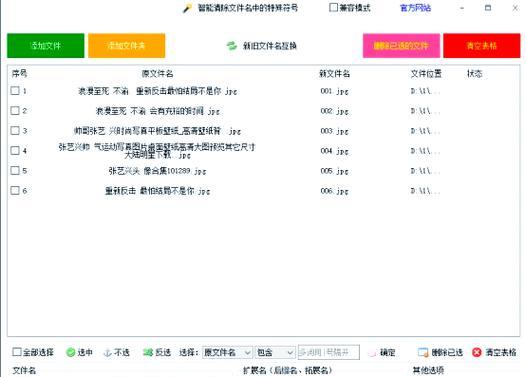Image resolution: width=526 pixels, height=377 pixels.
Task: Click the 状态 column header
Action: coord(474,73)
